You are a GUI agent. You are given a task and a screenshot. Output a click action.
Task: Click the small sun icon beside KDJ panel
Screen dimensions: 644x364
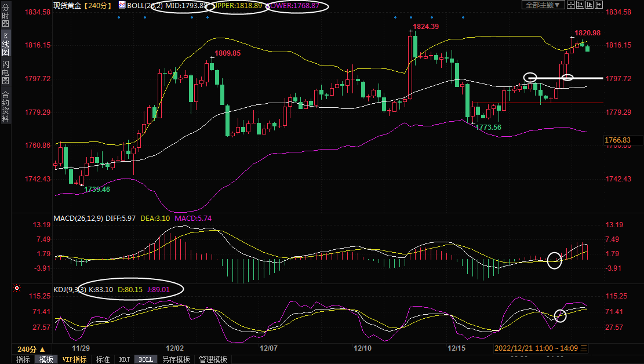[17, 288]
